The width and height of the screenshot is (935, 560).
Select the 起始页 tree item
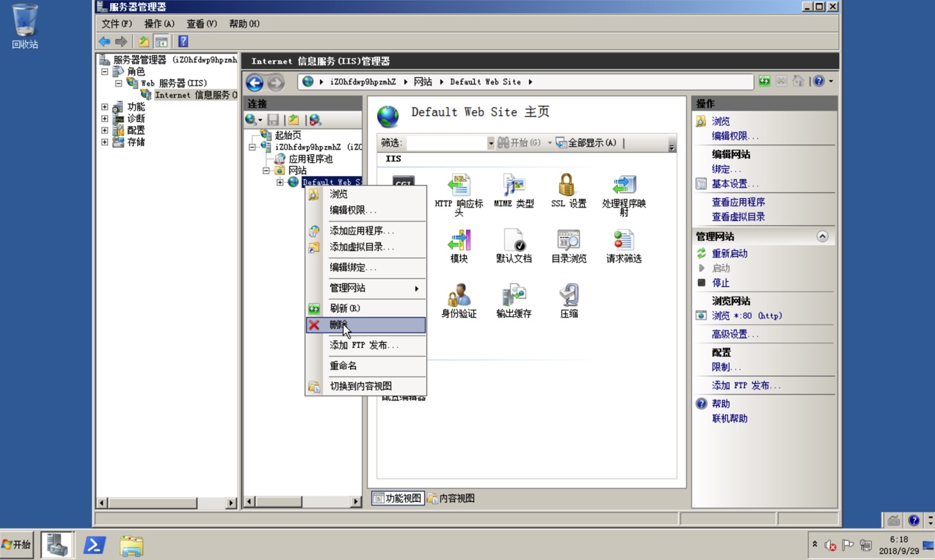pos(288,135)
